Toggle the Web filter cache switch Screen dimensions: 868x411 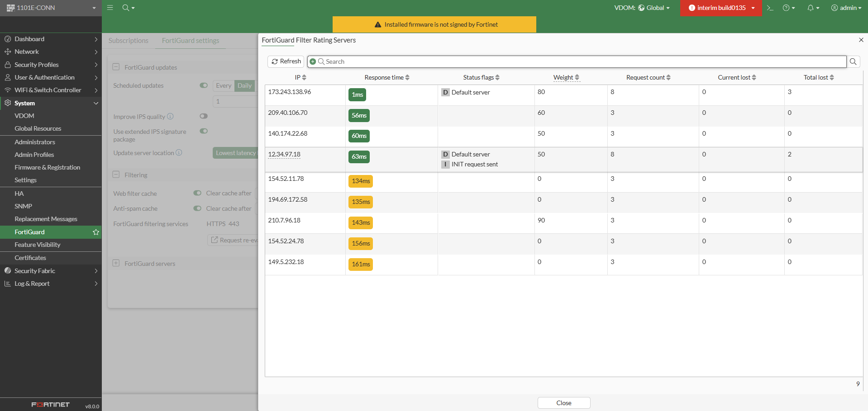coord(197,193)
